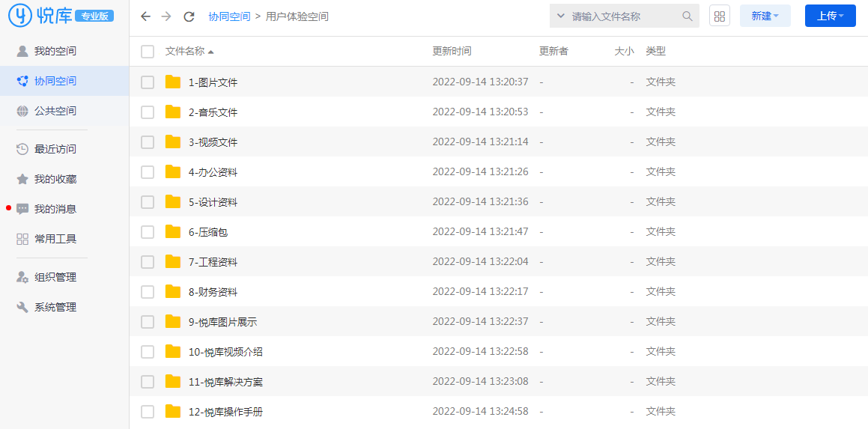Screen dimensions: 868x429
Task: Switch to grid view layout
Action: [719, 16]
